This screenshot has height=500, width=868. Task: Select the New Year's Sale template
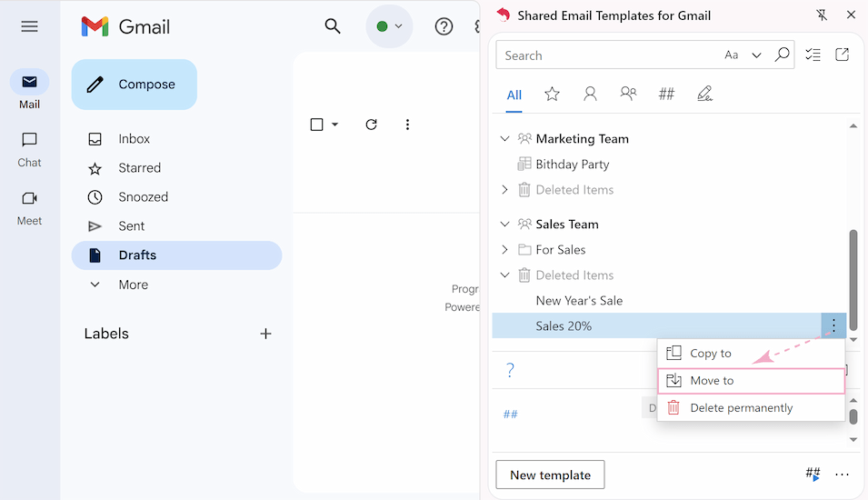pos(578,301)
